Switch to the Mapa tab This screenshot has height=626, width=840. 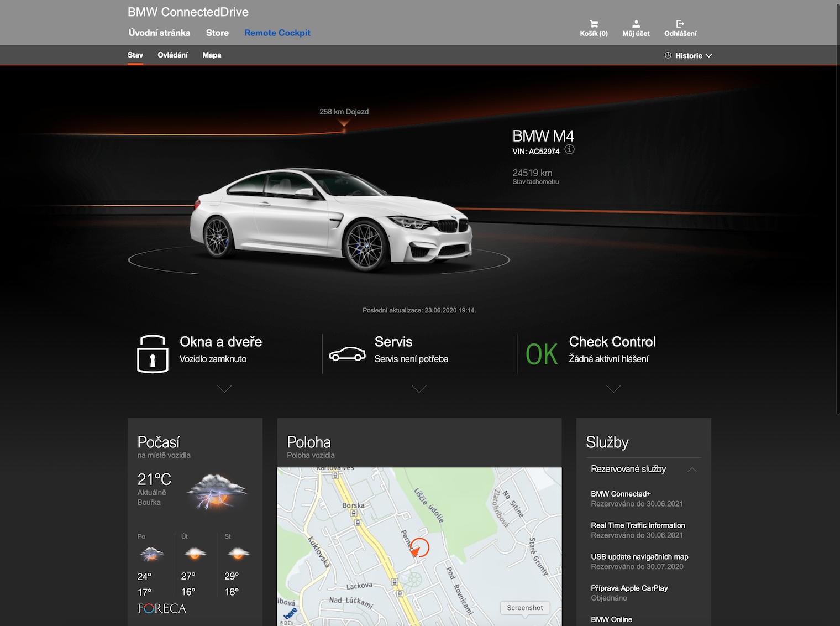point(212,55)
